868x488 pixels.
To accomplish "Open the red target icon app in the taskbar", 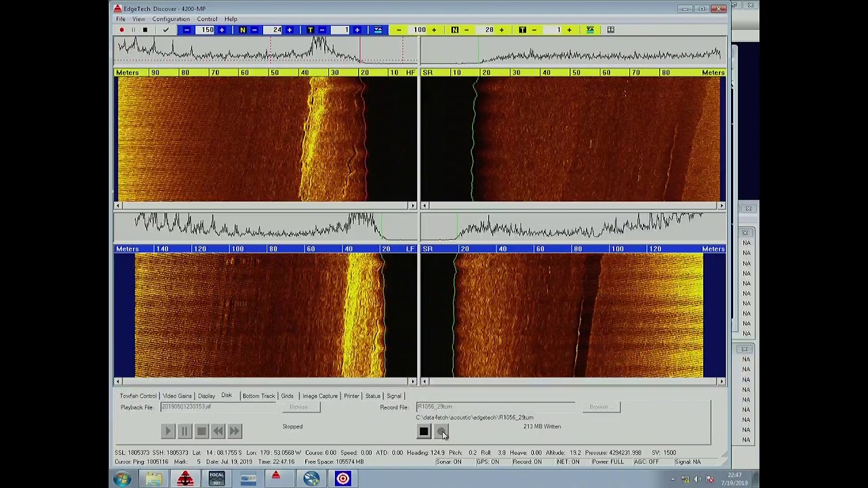I will 342,479.
